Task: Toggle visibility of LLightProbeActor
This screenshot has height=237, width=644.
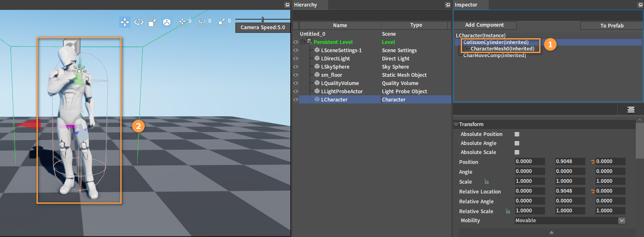Action: tap(295, 91)
